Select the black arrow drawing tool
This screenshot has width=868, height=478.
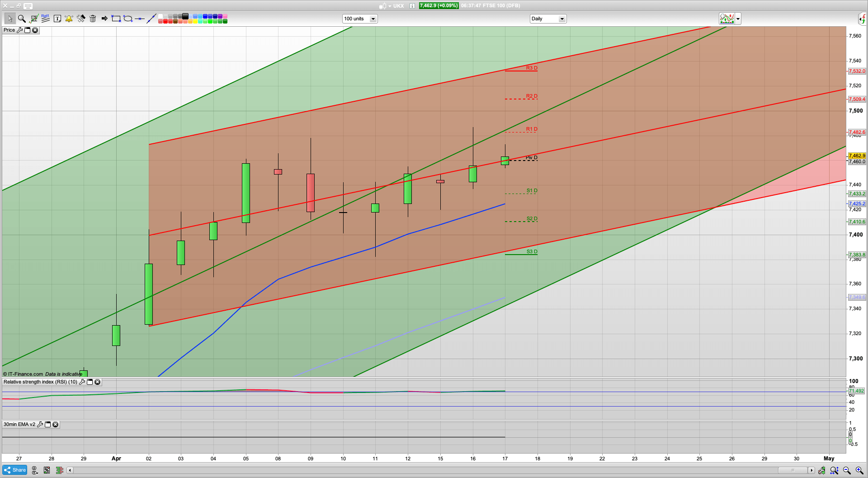(x=104, y=19)
